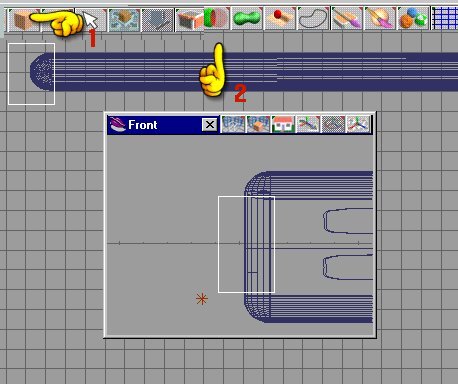Image resolution: width=458 pixels, height=384 pixels.
Task: Choose the closed spline curve tool
Action: pyautogui.click(x=313, y=18)
